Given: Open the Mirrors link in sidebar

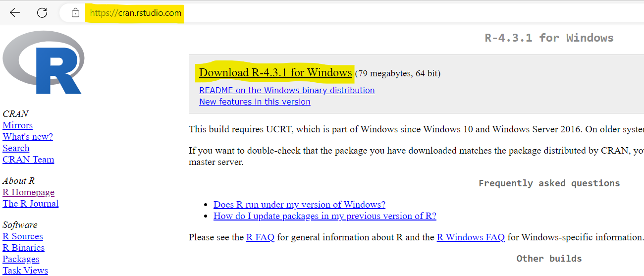Looking at the screenshot, I should (17, 125).
